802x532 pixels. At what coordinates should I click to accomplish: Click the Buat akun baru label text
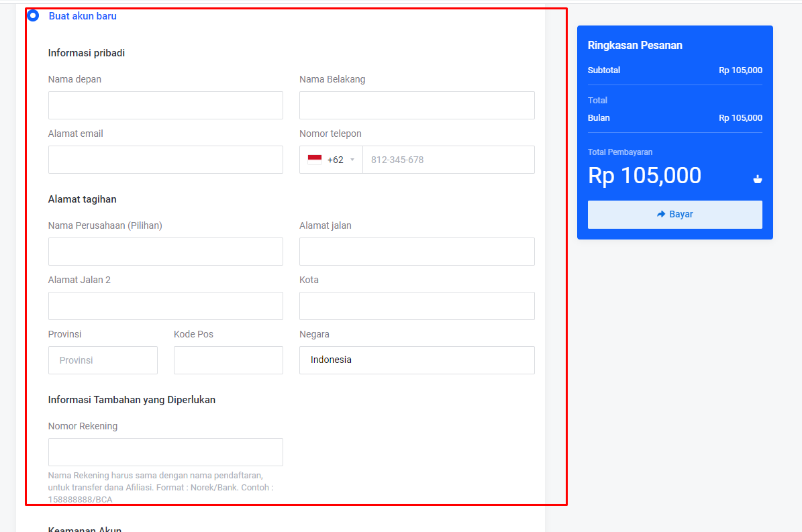coord(83,16)
